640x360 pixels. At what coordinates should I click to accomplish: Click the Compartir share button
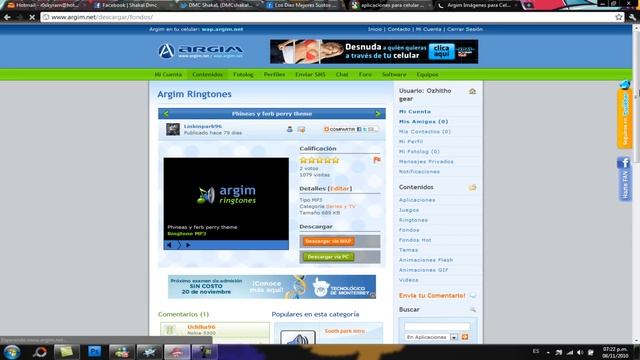tap(351, 129)
